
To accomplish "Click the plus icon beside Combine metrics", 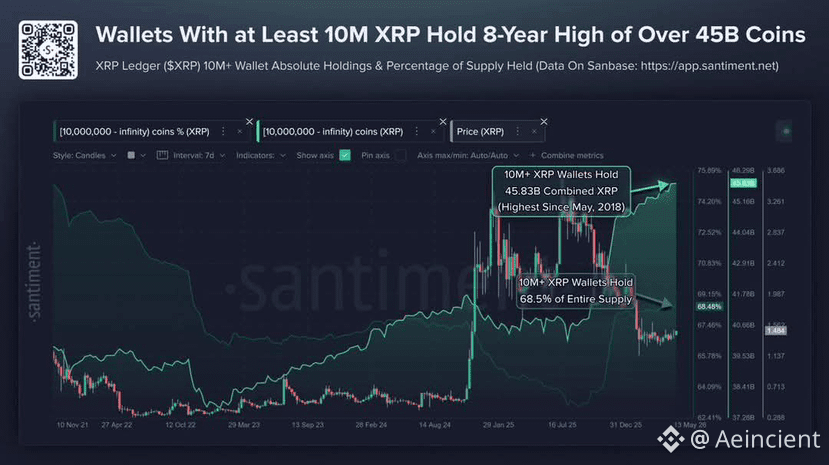I will click(532, 155).
